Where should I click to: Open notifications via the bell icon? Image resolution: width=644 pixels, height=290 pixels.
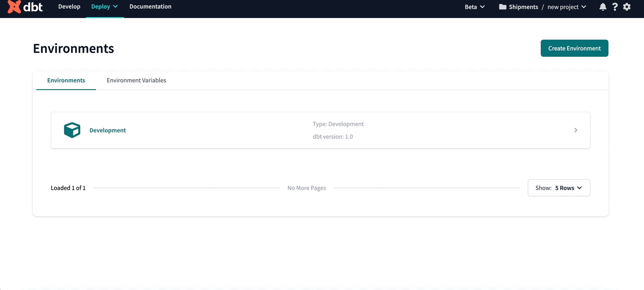point(603,7)
